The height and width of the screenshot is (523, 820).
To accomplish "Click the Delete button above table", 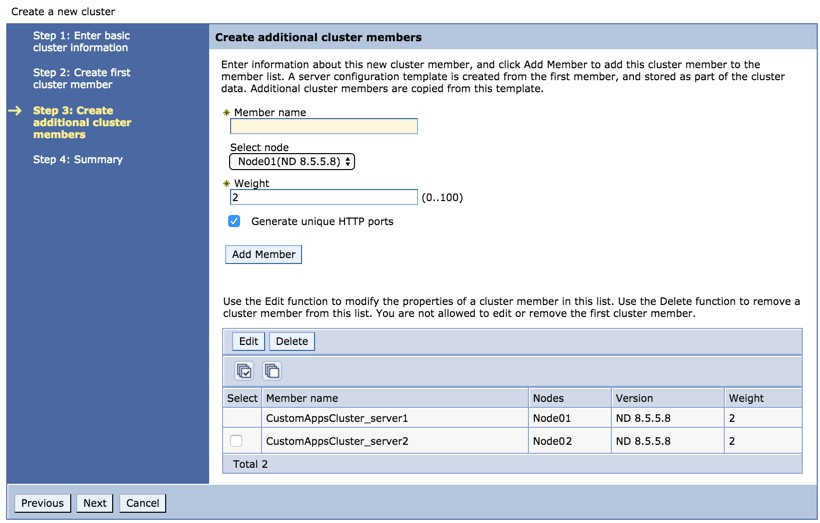I will click(x=292, y=341).
